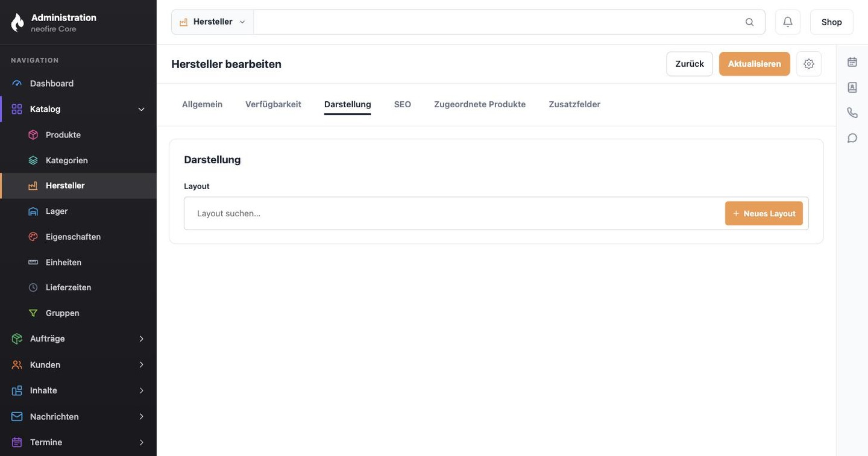Expand the Nachrichten navigation section
The width and height of the screenshot is (868, 456).
tap(142, 417)
